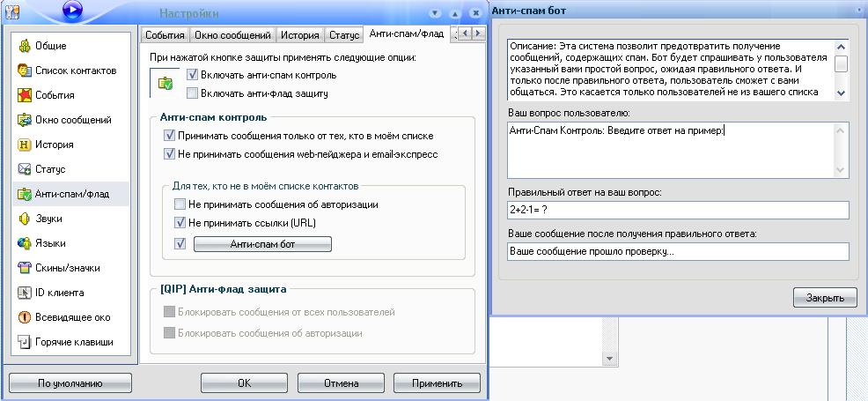Switch to the Окно сообщений tab
868x401 pixels.
[x=232, y=35]
